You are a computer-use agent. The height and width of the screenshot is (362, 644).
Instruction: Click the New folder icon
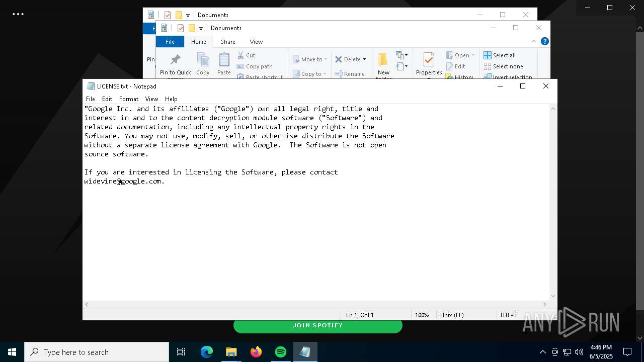[383, 64]
